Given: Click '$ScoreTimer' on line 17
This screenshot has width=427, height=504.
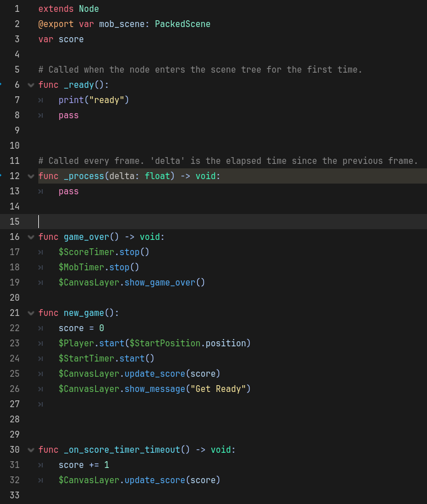Looking at the screenshot, I should point(87,252).
